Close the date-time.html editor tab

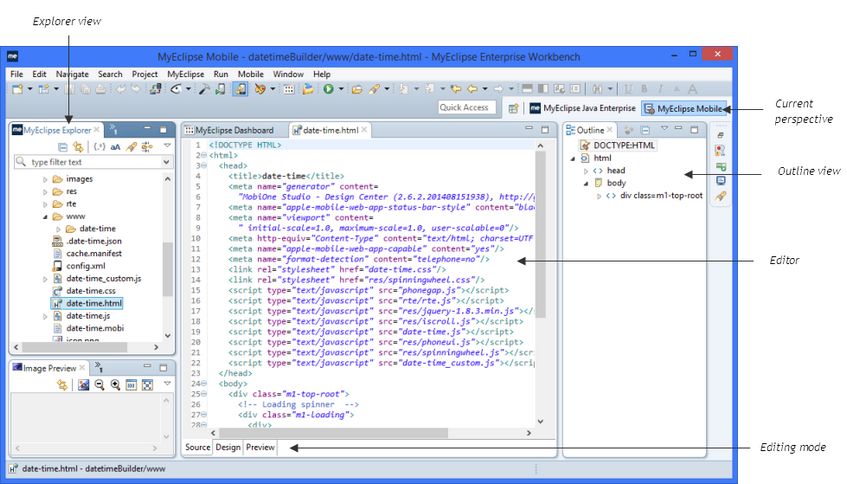pyautogui.click(x=365, y=130)
